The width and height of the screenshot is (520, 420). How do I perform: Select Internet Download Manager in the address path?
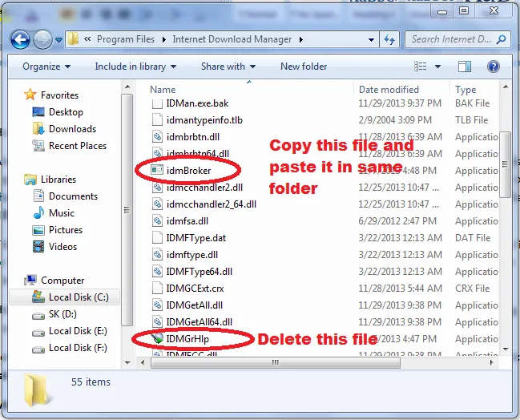232,39
